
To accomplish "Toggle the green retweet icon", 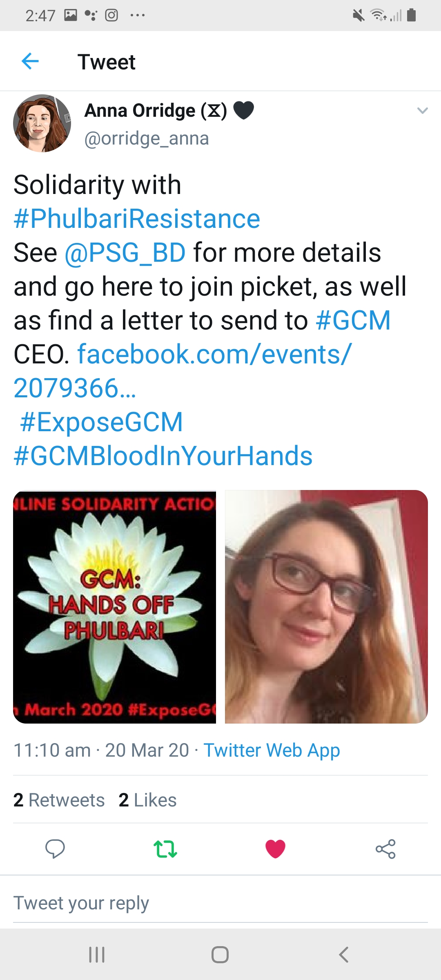I will [165, 849].
